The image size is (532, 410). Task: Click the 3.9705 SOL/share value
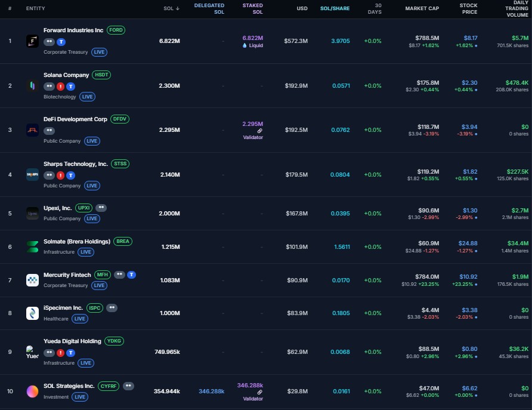point(341,41)
